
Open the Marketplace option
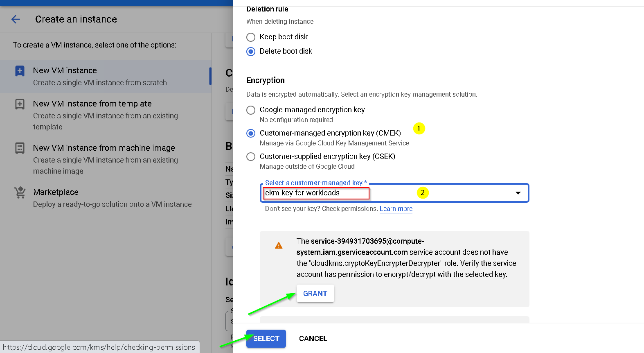pos(106,198)
